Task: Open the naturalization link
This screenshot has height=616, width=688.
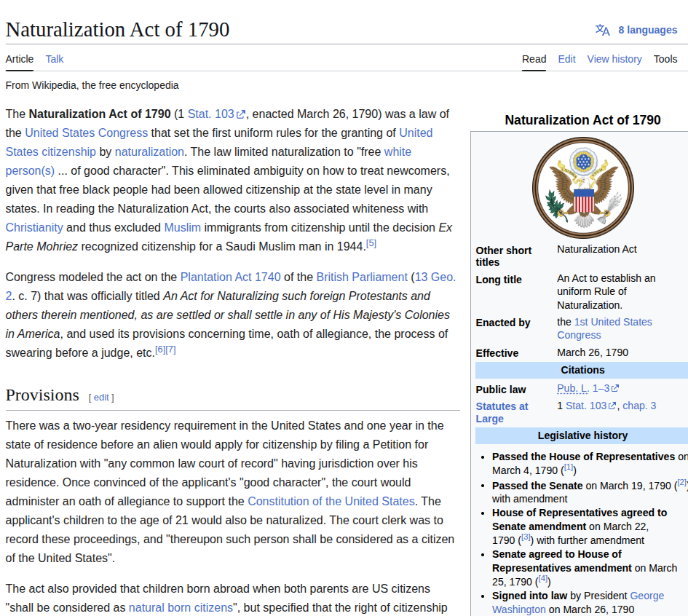Action: click(149, 151)
